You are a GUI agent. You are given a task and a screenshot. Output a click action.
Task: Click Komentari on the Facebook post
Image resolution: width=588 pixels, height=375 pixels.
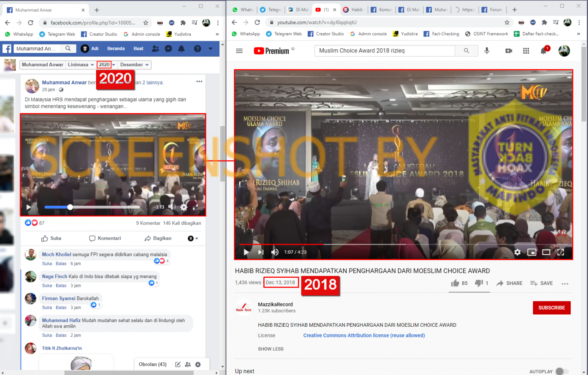tap(105, 238)
